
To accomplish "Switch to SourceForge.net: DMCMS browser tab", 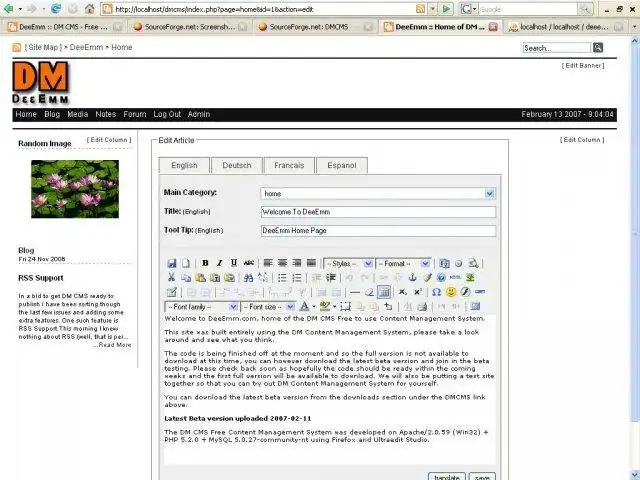I will 315,27.
